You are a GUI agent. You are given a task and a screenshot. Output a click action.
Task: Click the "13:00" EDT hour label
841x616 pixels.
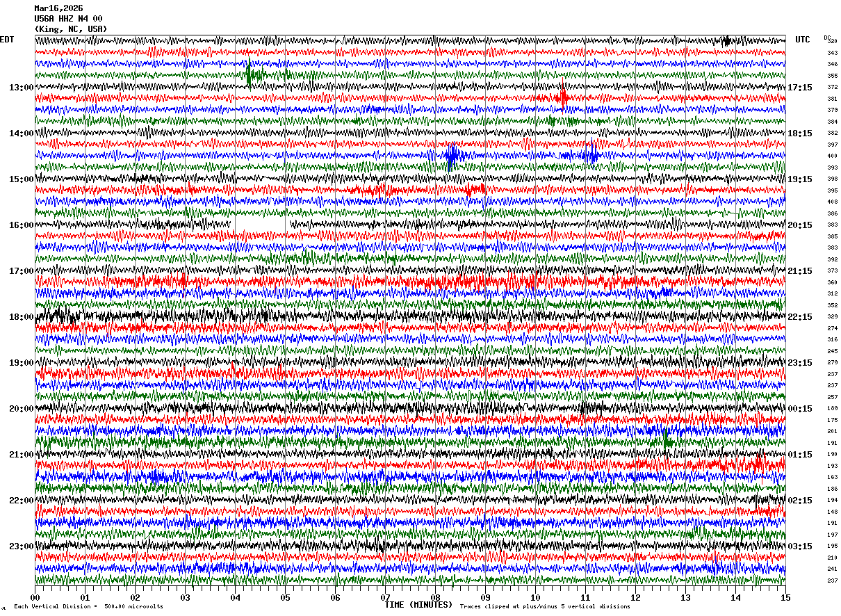21,87
